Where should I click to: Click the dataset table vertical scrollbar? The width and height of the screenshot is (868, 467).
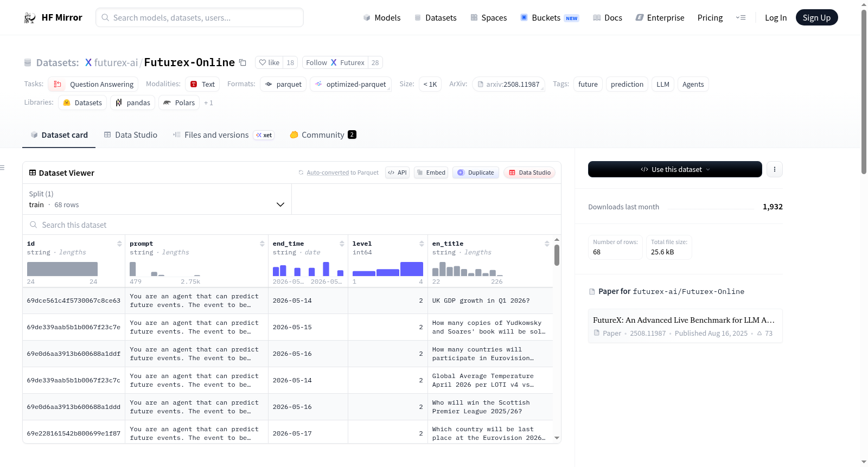[x=557, y=255]
